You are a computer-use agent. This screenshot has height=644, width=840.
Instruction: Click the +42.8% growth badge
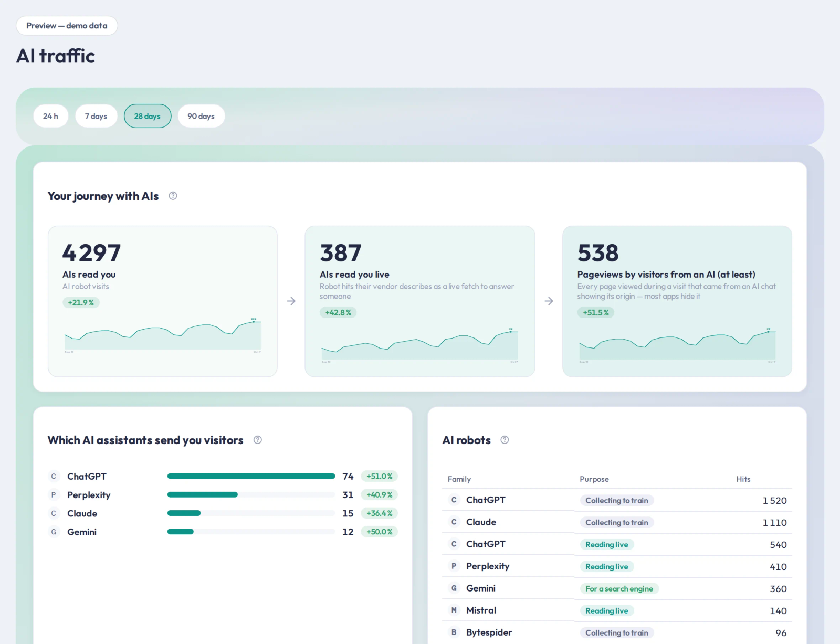(338, 312)
